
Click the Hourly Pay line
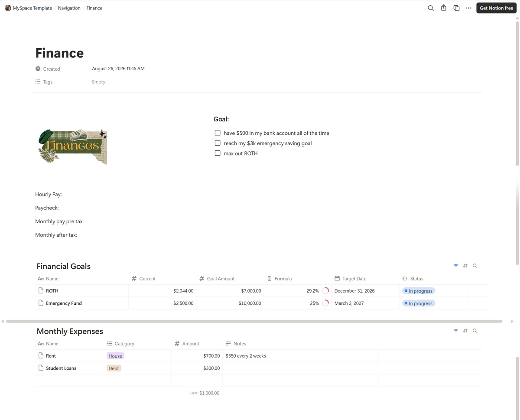(x=49, y=194)
